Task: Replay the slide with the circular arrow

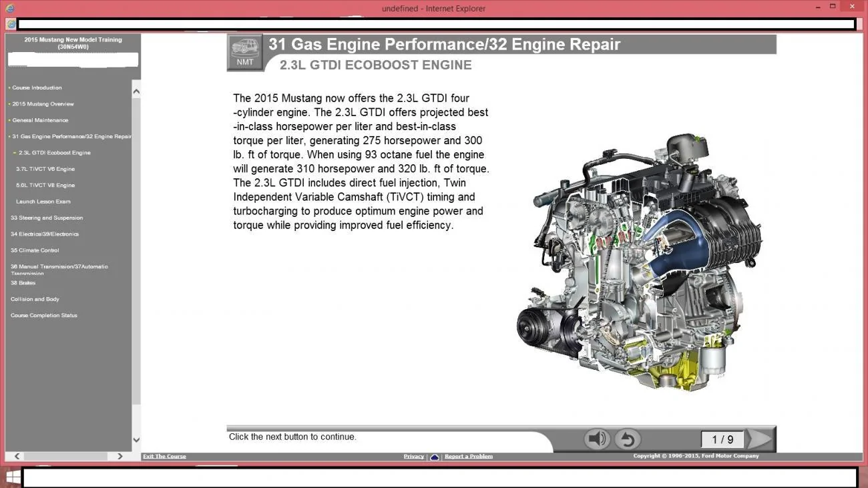Action: (627, 439)
